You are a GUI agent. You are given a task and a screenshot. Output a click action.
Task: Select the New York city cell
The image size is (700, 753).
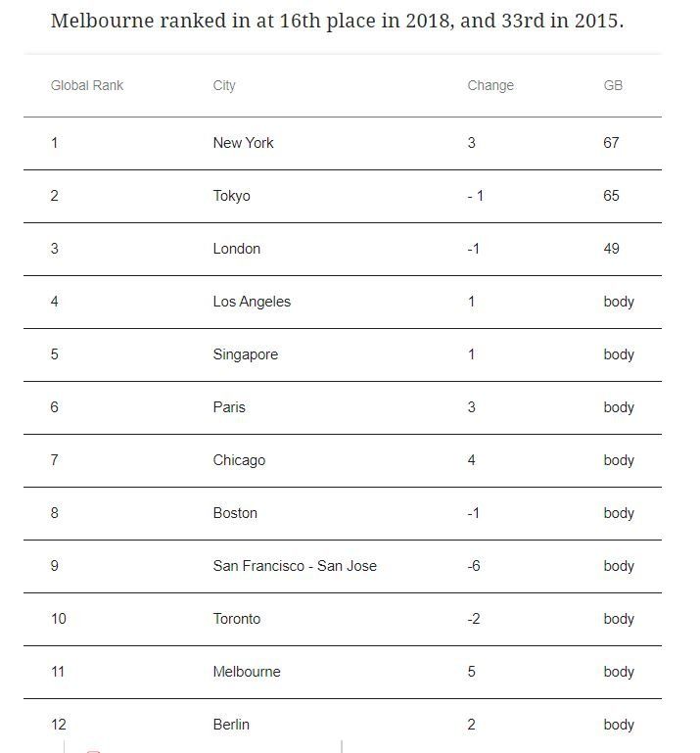pos(244,143)
